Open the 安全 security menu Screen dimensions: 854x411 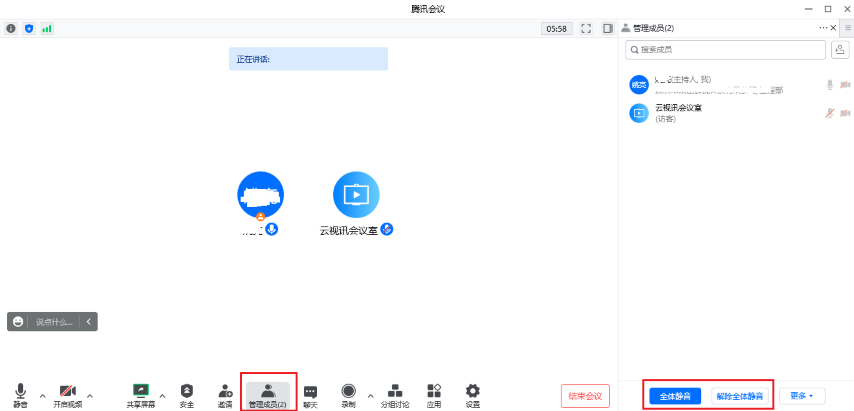187,396
